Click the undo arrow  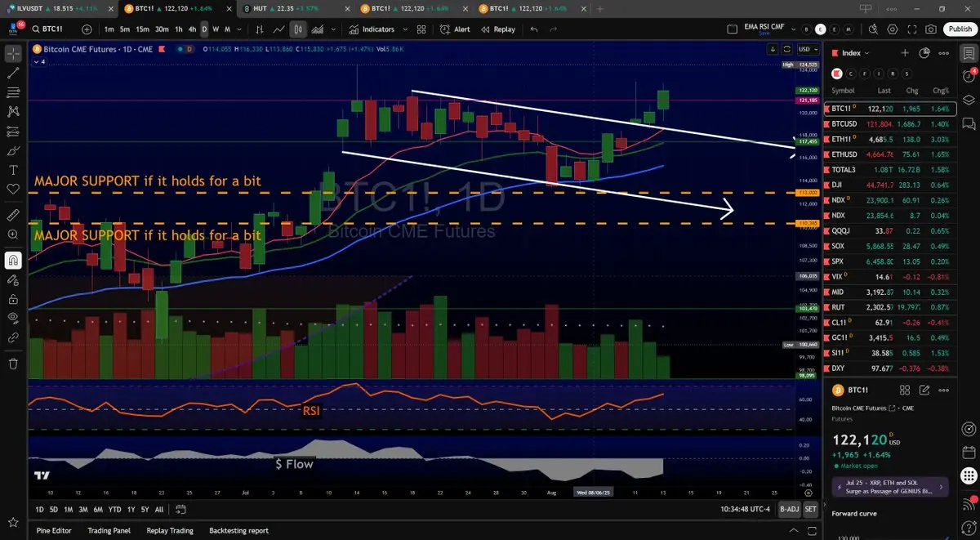(534, 29)
